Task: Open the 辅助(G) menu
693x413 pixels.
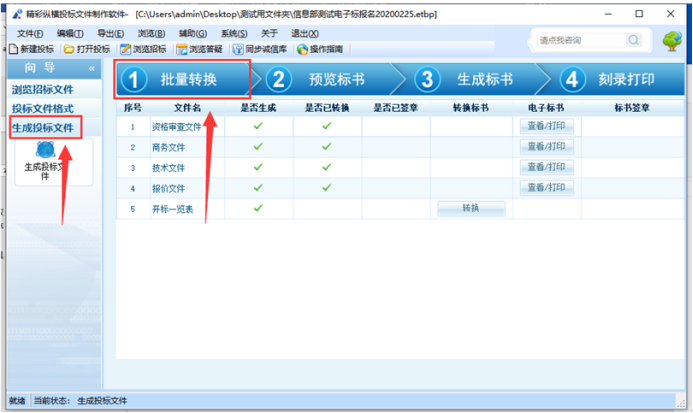Action: (193, 34)
